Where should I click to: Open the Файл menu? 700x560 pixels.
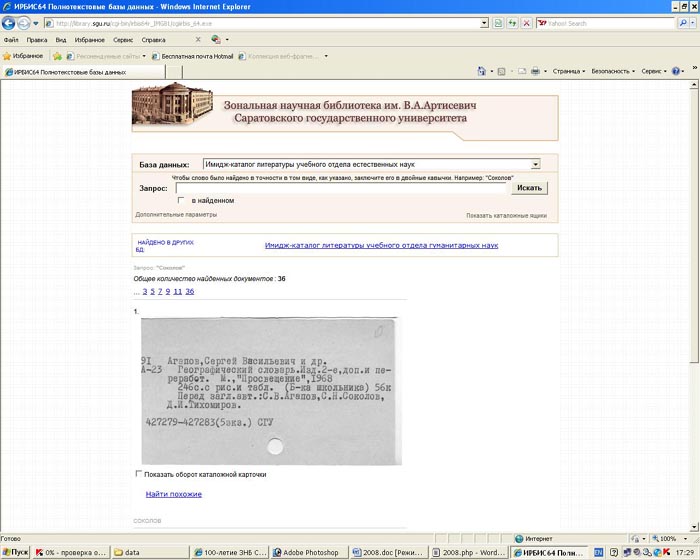[11, 40]
